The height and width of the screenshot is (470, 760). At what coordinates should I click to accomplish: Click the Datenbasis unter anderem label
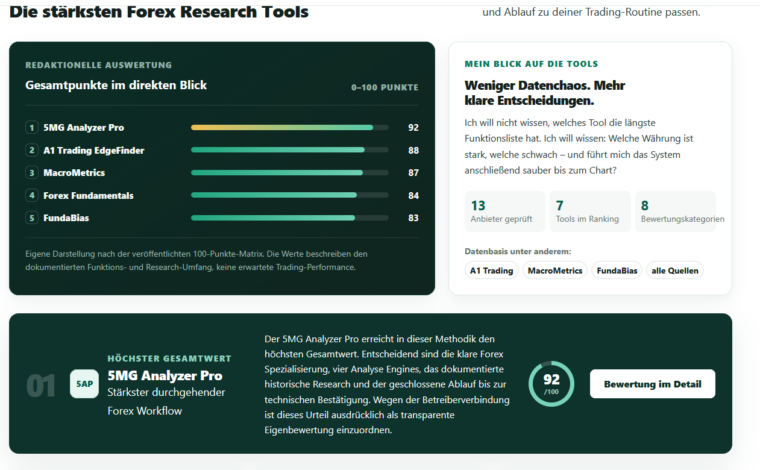(518, 251)
